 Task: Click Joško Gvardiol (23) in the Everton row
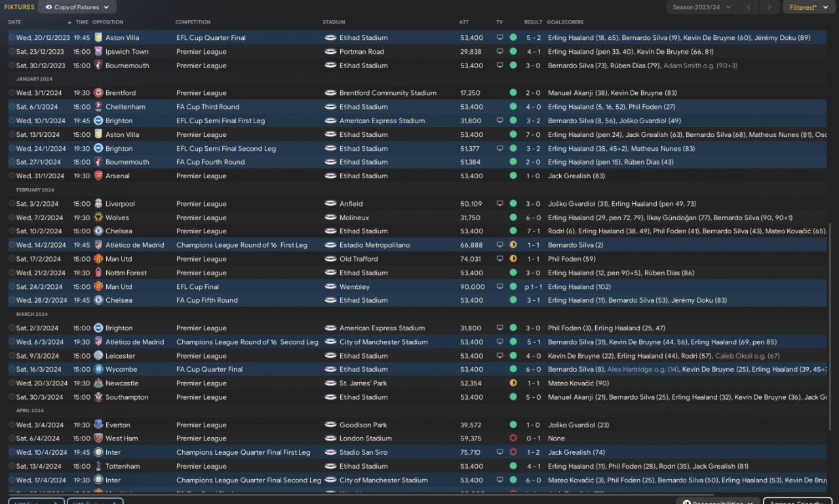pyautogui.click(x=579, y=425)
